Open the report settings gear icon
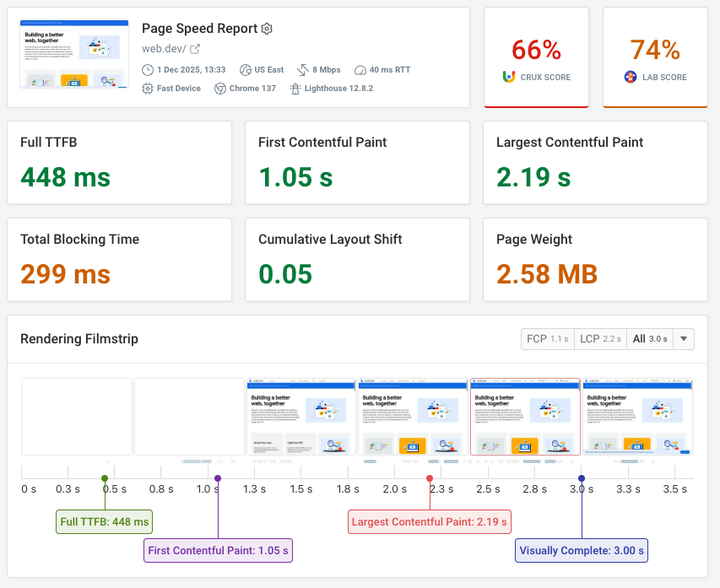The image size is (720, 588). pyautogui.click(x=267, y=28)
